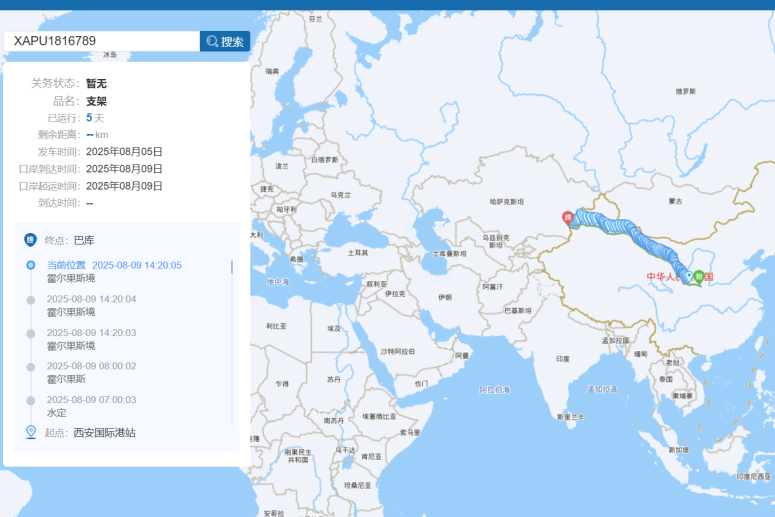
Task: Click the blue 终 badge beside 终点
Action: pyautogui.click(x=31, y=240)
